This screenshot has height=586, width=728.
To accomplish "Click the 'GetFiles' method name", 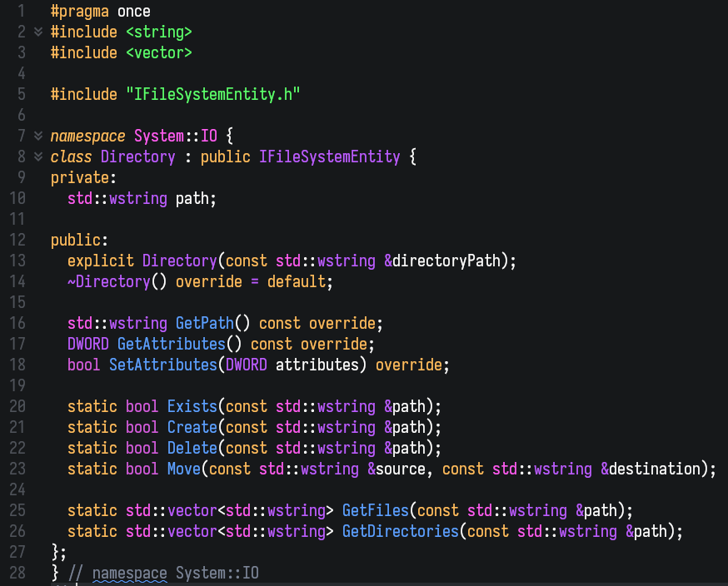I will (375, 511).
